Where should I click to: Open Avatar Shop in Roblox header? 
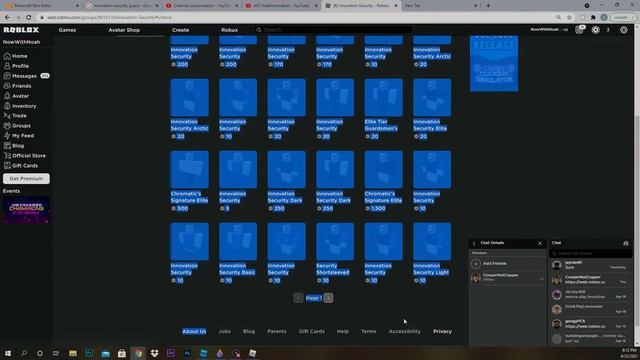coord(124,30)
